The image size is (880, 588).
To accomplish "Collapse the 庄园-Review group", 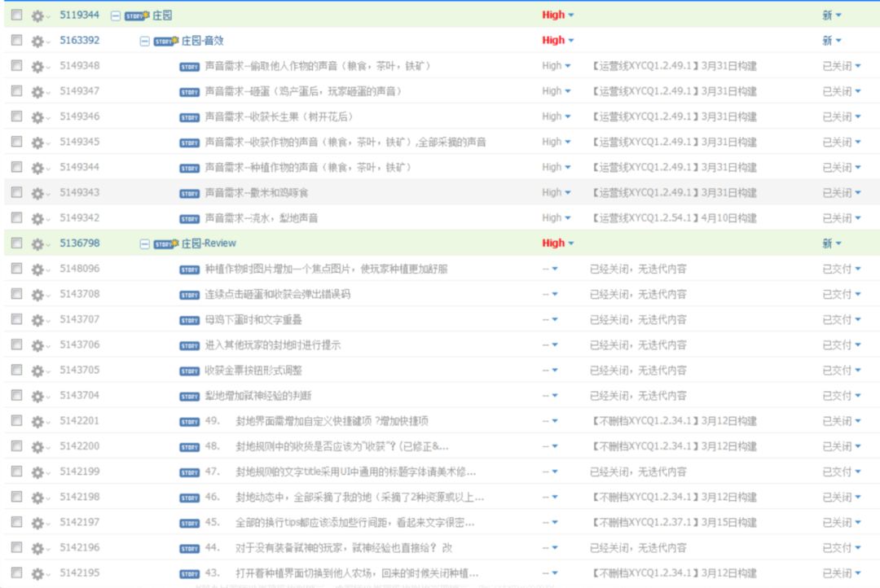I will [x=144, y=244].
